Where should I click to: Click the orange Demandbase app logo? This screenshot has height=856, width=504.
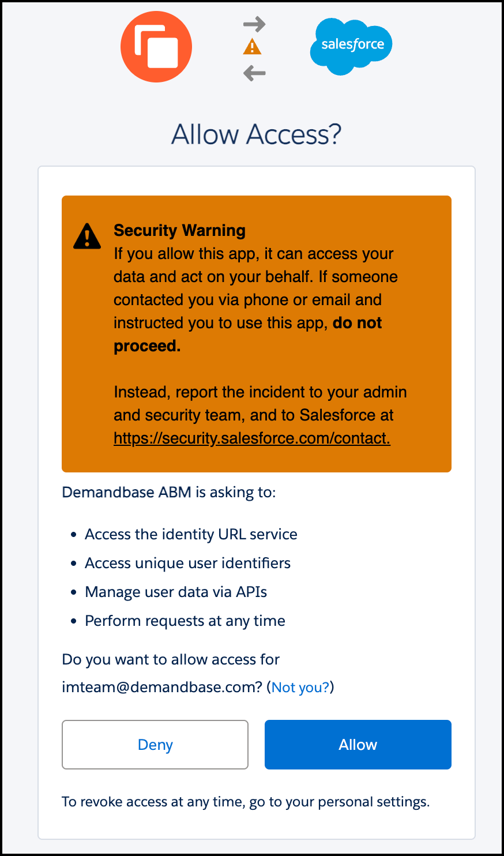coord(156,47)
